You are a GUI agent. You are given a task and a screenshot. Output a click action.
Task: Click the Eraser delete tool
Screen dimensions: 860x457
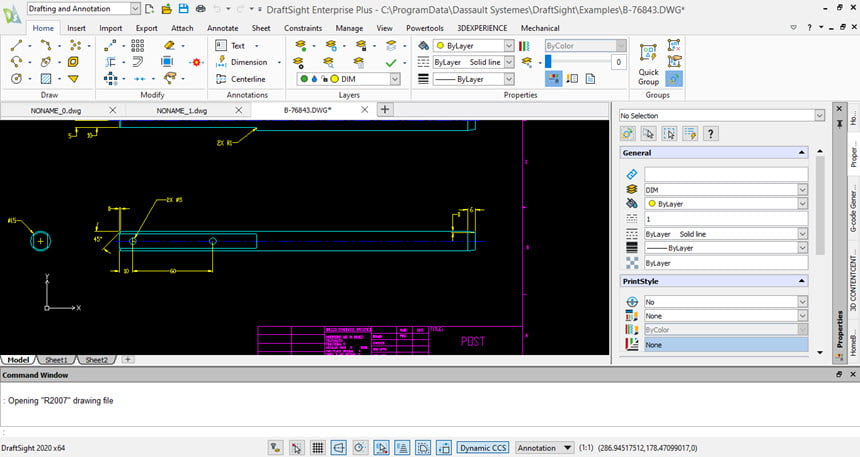(169, 46)
